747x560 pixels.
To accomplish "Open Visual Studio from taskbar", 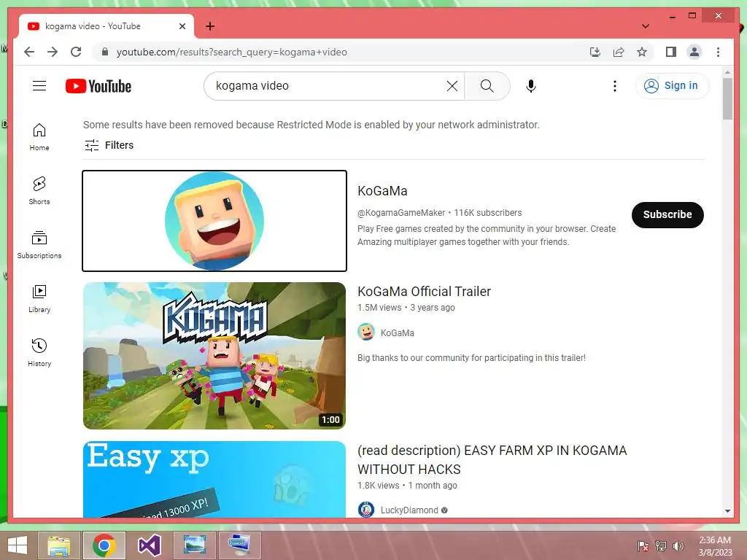I will click(x=149, y=545).
